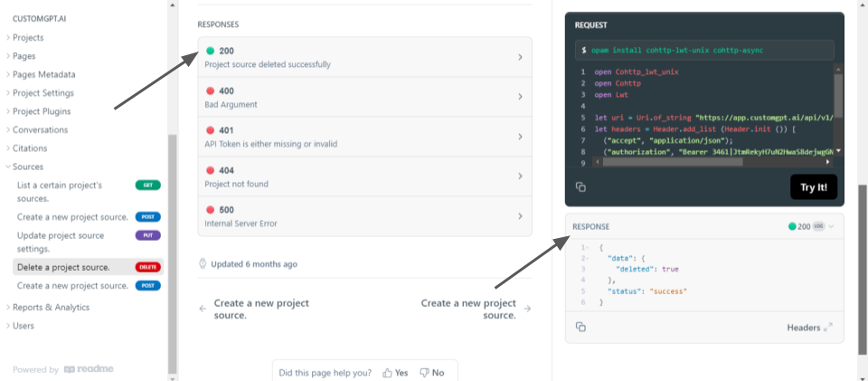Open List a certain project's sources

[x=88, y=192]
